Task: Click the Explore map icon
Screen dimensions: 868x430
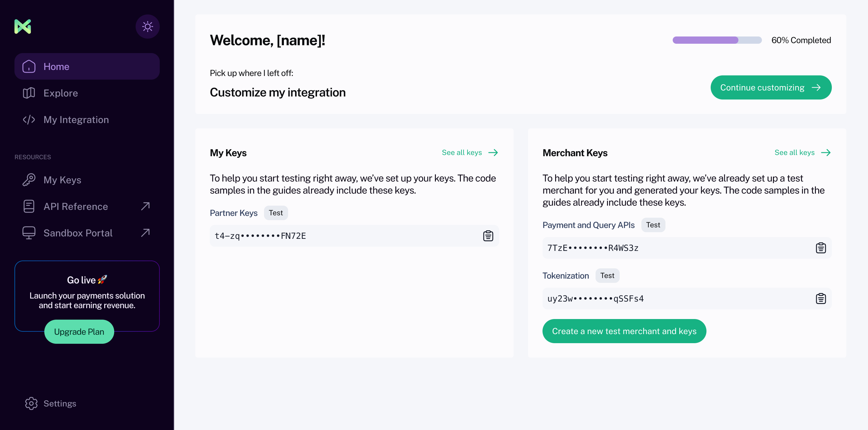Action: point(29,93)
